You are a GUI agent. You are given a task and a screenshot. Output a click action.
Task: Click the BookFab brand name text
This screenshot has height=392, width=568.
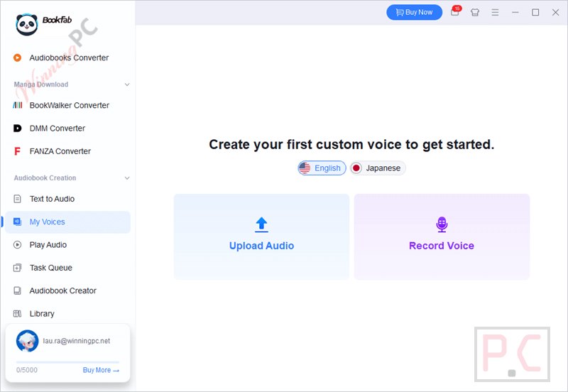pos(58,20)
